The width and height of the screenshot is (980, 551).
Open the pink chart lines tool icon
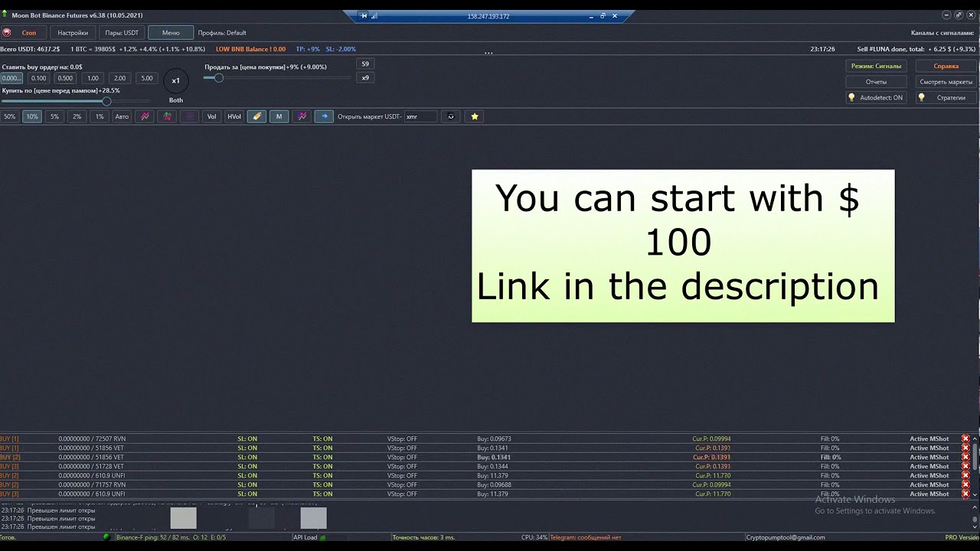pos(145,116)
